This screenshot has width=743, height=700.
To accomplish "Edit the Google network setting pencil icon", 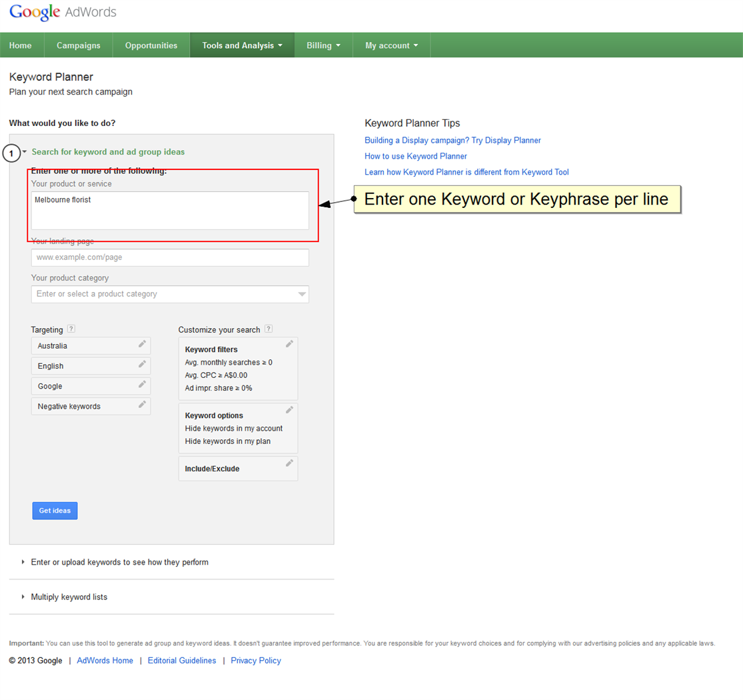I will (x=142, y=385).
